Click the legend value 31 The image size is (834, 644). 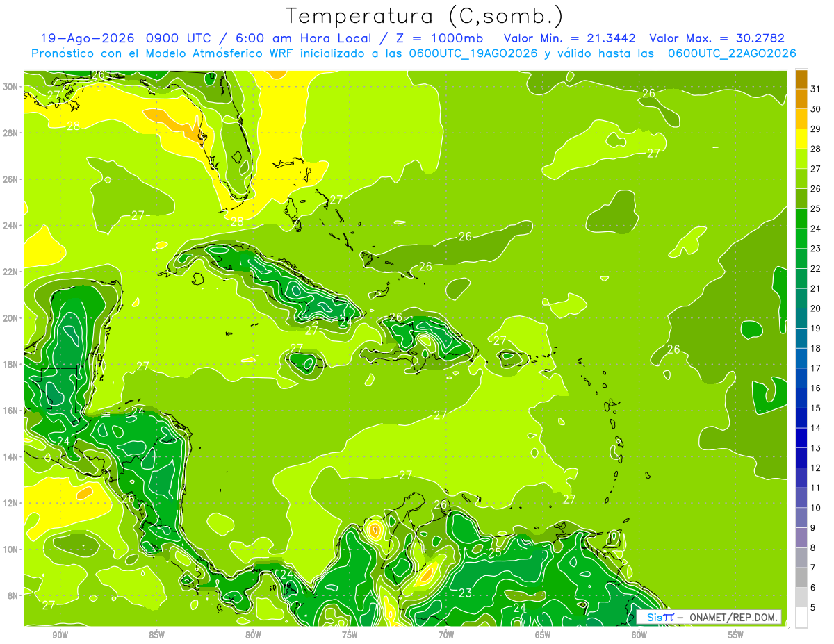[x=816, y=89]
